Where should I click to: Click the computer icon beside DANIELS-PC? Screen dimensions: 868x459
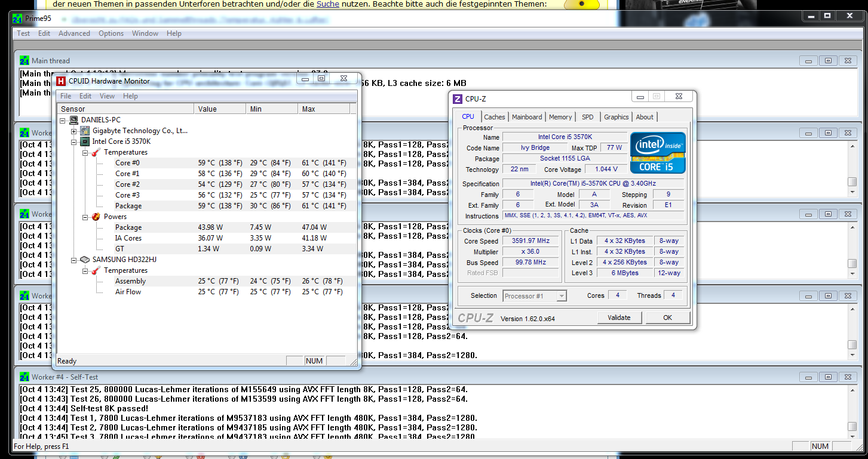point(73,120)
